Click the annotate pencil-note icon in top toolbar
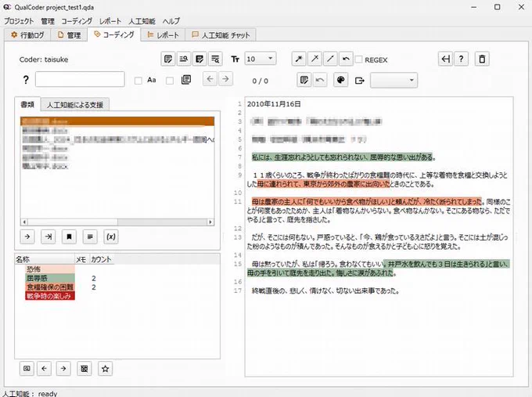The height and width of the screenshot is (397, 532). coord(199,59)
